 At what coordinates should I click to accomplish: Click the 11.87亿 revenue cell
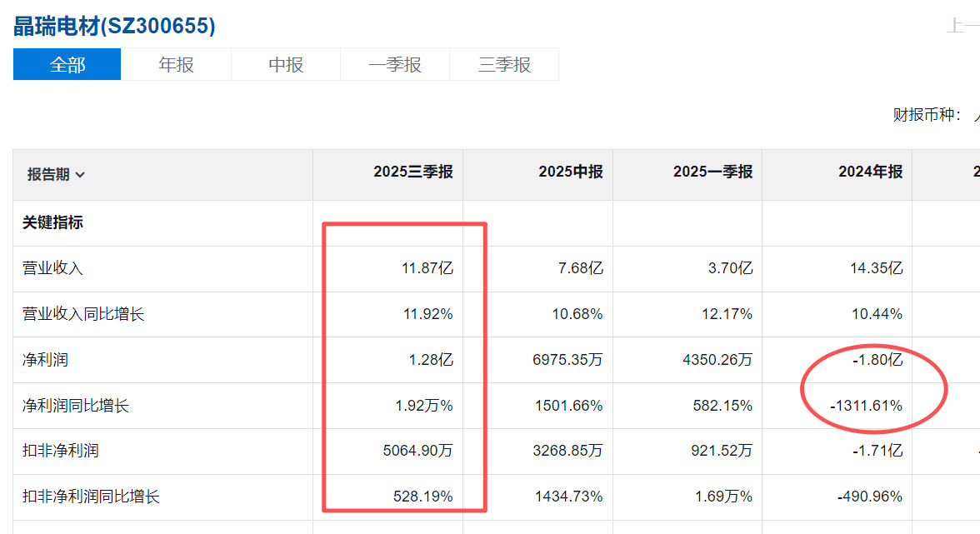(427, 268)
